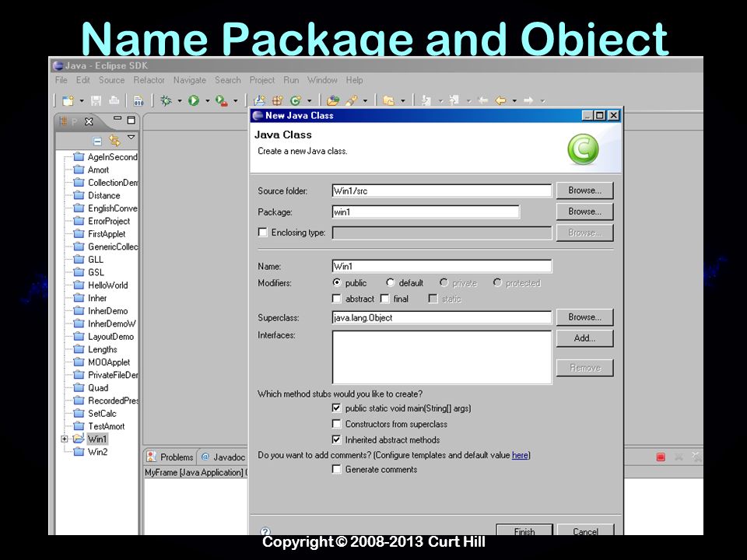
Task: Check the Enclosing type checkbox
Action: point(262,232)
